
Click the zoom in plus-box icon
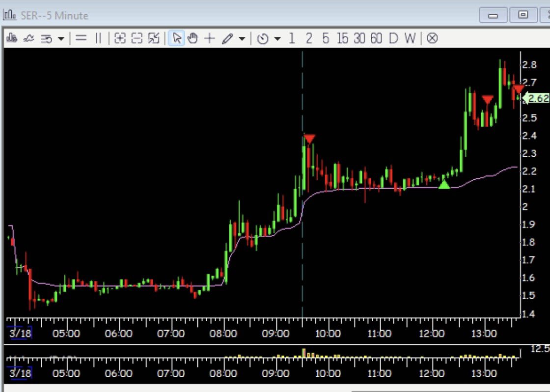pos(120,38)
